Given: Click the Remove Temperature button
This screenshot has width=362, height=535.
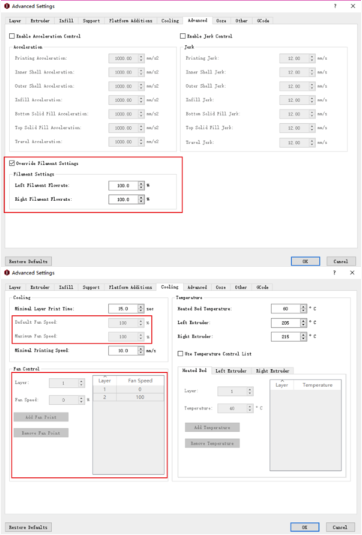Looking at the screenshot, I should click(x=212, y=443).
